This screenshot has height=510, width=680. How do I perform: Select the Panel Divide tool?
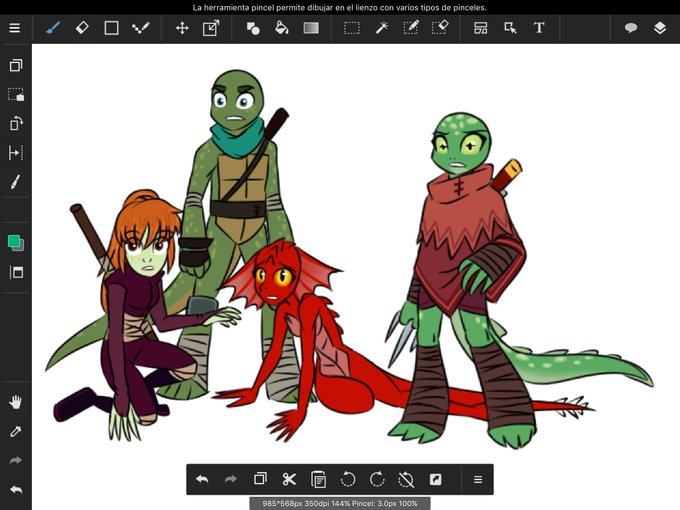pos(481,28)
